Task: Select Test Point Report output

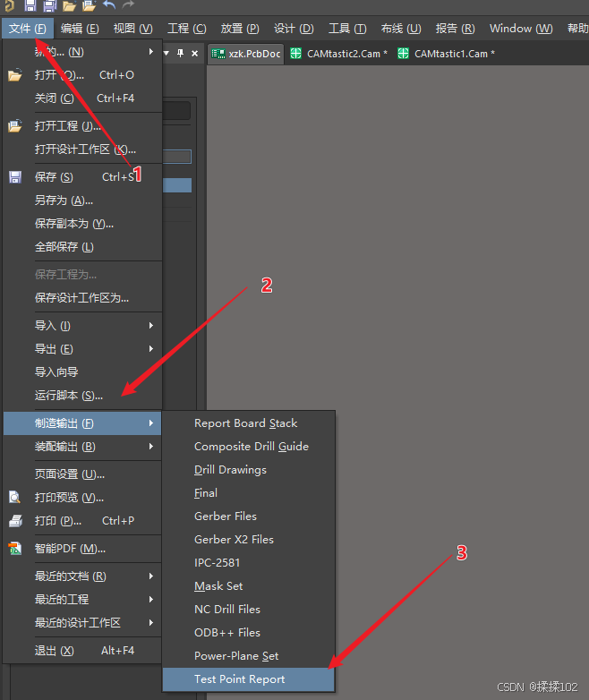Action: point(248,679)
